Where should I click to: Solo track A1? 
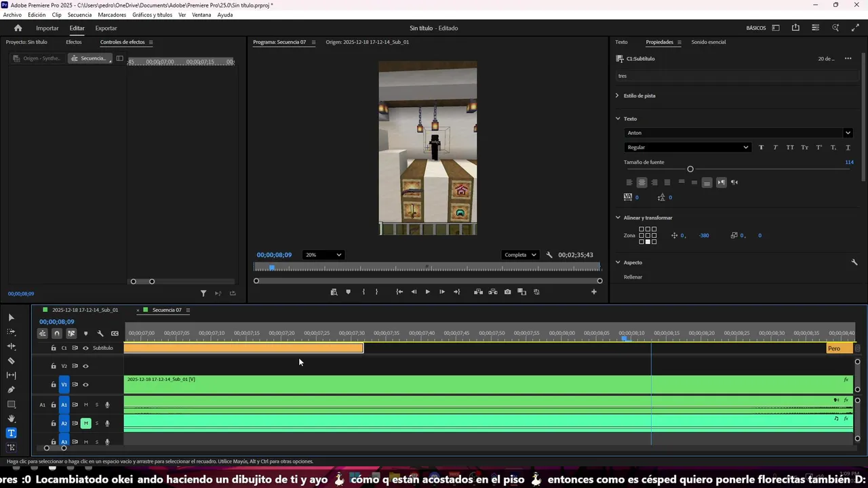point(96,405)
